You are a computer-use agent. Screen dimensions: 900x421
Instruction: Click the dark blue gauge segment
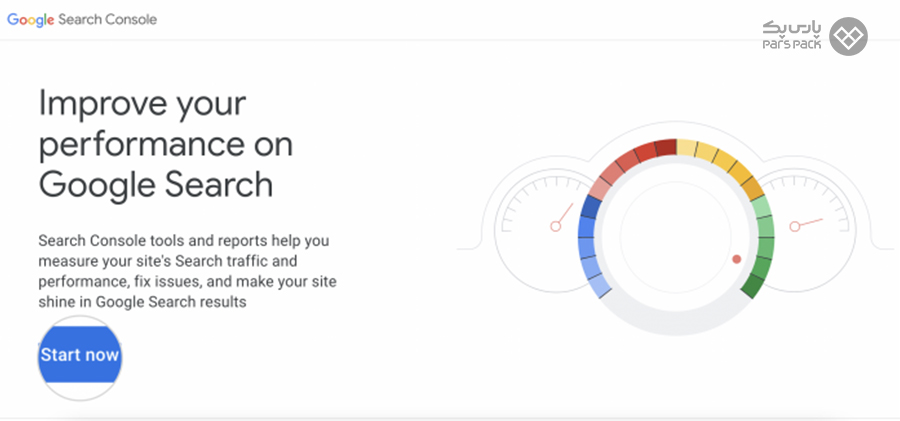tap(590, 207)
